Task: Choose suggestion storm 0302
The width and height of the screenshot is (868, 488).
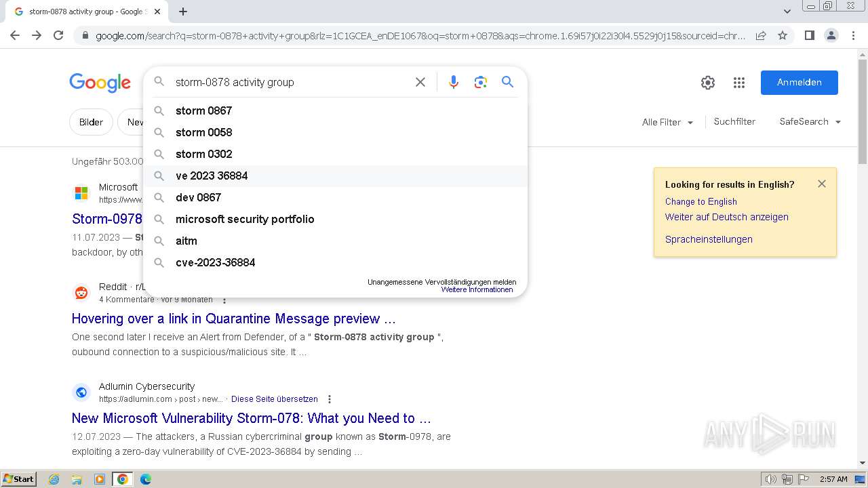Action: pyautogui.click(x=336, y=154)
